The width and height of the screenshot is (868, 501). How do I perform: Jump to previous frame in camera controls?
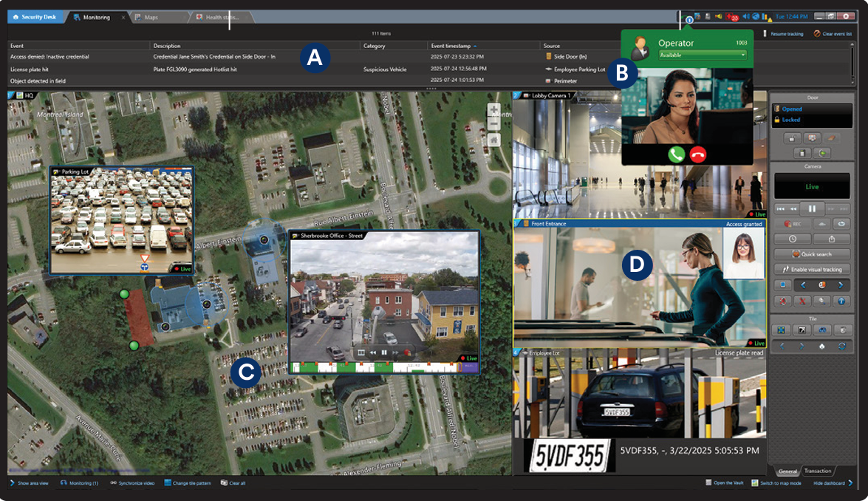[781, 208]
